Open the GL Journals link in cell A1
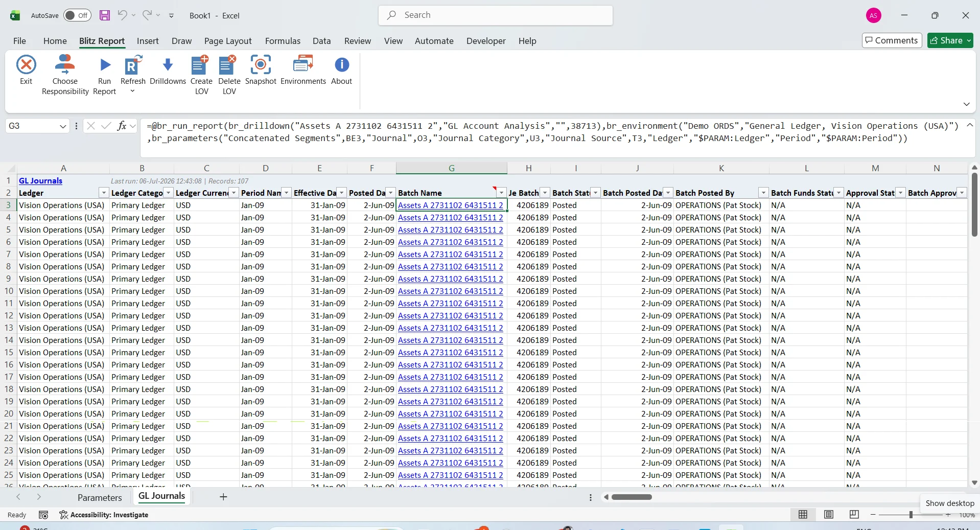The image size is (980, 530). [40, 180]
